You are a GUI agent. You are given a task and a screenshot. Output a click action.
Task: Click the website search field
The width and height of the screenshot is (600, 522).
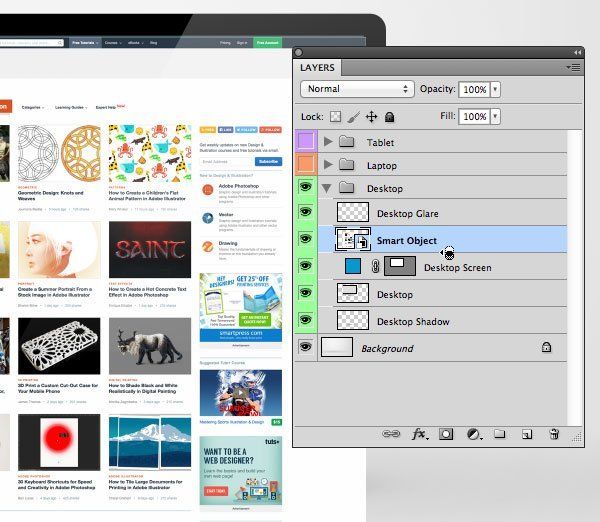coord(31,42)
